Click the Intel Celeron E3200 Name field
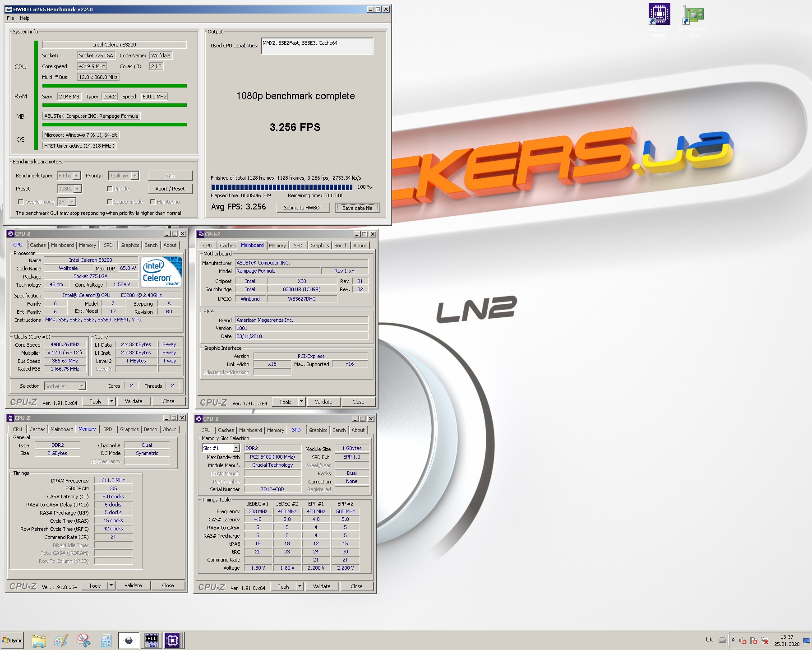This screenshot has width=812, height=650. (91, 260)
